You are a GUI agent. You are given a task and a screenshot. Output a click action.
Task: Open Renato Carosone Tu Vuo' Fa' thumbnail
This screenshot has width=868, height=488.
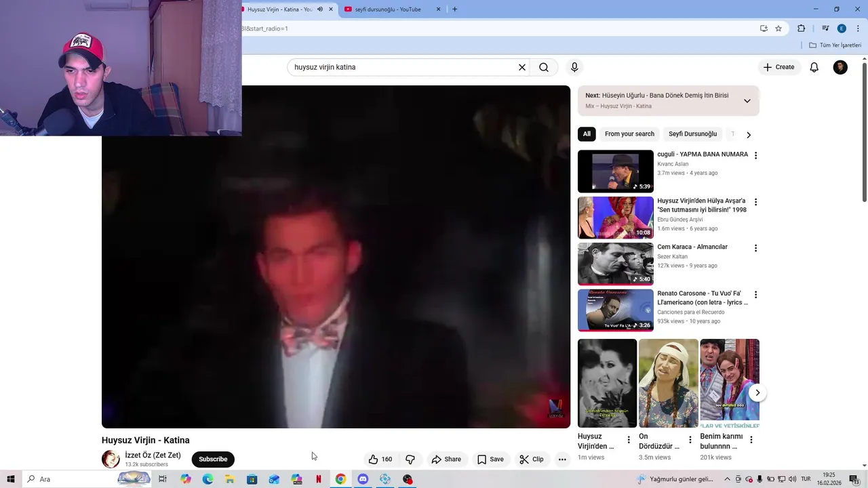(x=615, y=310)
